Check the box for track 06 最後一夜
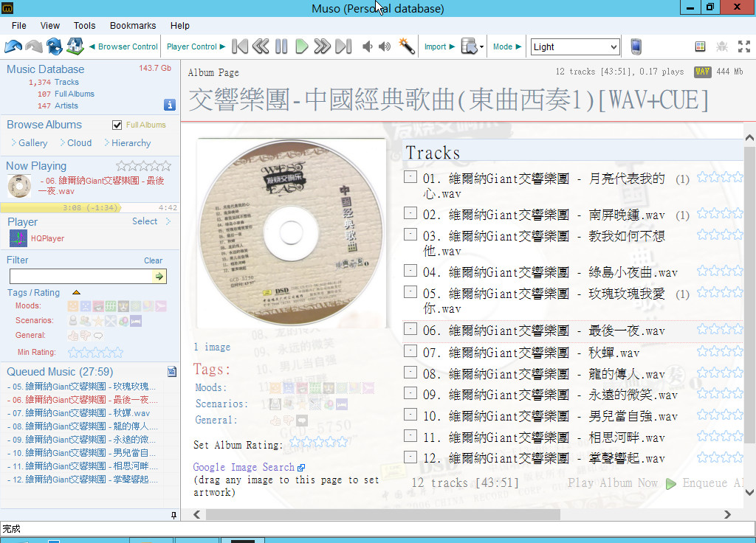Screen dimensions: 756x543 pyautogui.click(x=410, y=328)
